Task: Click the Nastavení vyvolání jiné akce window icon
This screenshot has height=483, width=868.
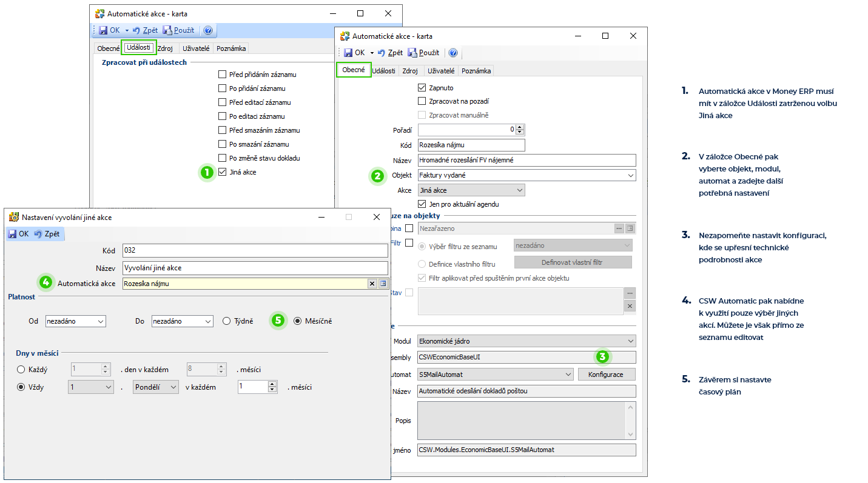Action: tap(13, 216)
